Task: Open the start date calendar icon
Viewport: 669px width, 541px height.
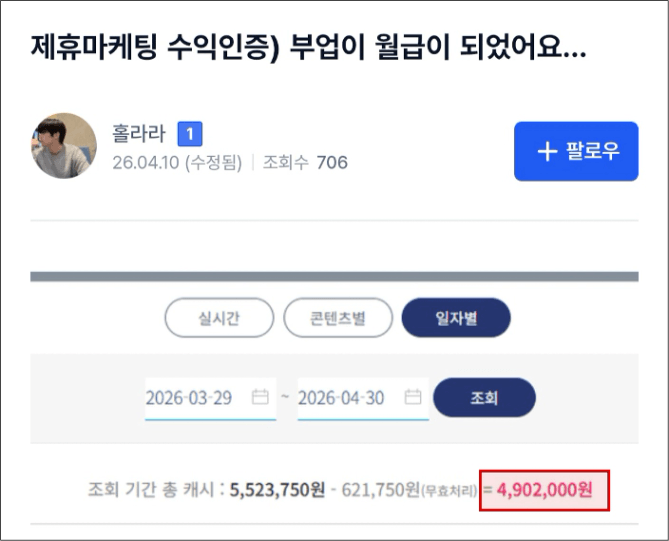Action: click(260, 397)
